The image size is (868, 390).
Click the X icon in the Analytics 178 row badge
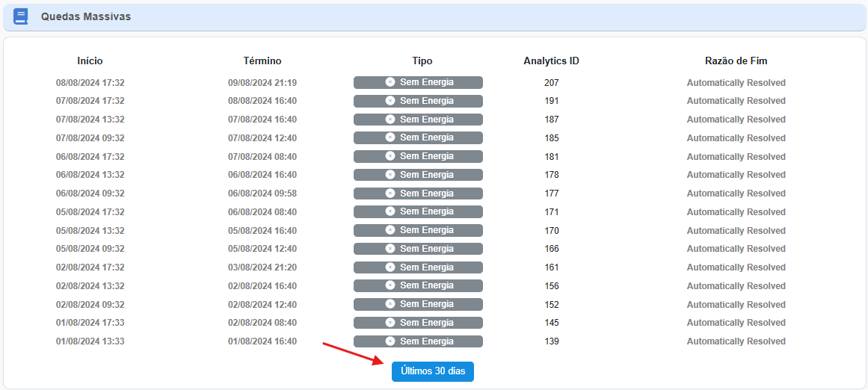tap(390, 175)
